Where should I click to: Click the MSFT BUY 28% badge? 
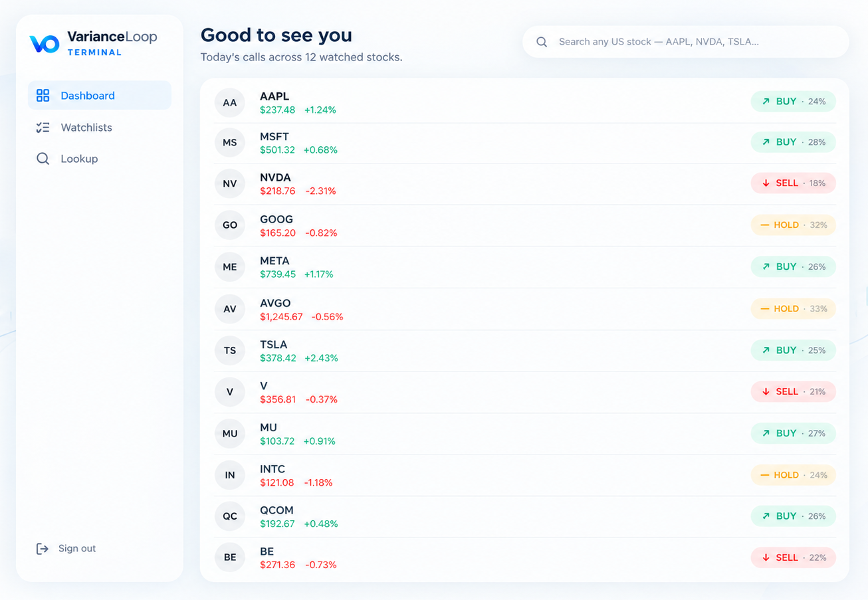pos(794,142)
